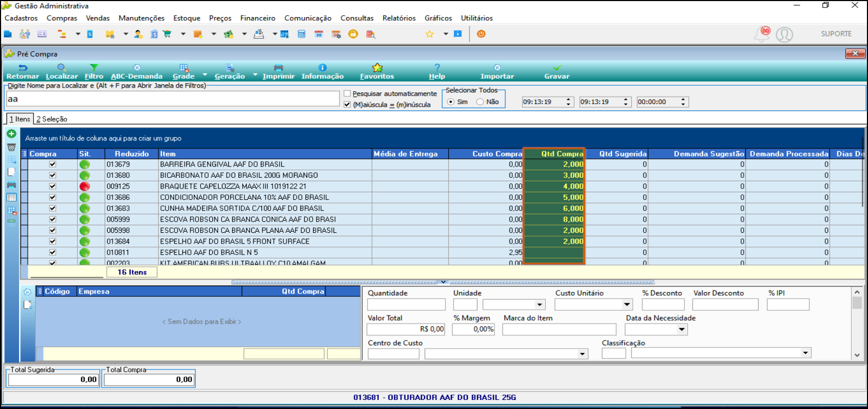Uncheck Compra for BICARBONATO AAF row
868x409 pixels.
[52, 175]
